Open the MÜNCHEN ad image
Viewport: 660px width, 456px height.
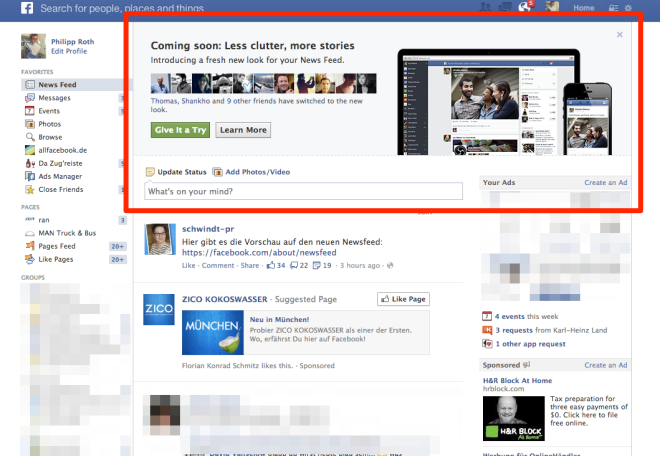click(x=213, y=333)
